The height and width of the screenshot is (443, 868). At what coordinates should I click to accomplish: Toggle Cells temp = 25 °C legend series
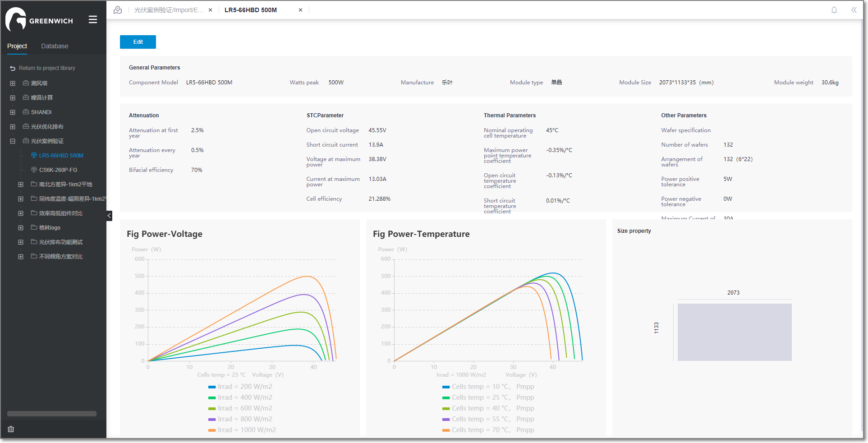click(488, 397)
